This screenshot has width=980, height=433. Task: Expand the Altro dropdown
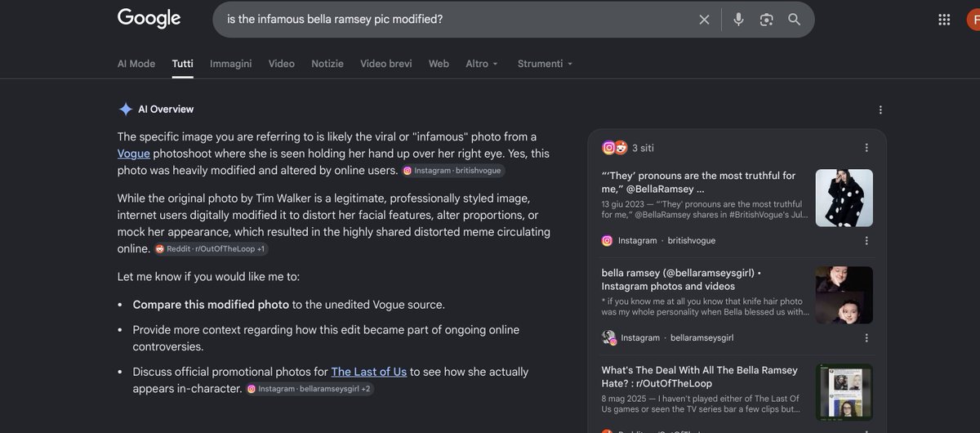[x=482, y=64]
